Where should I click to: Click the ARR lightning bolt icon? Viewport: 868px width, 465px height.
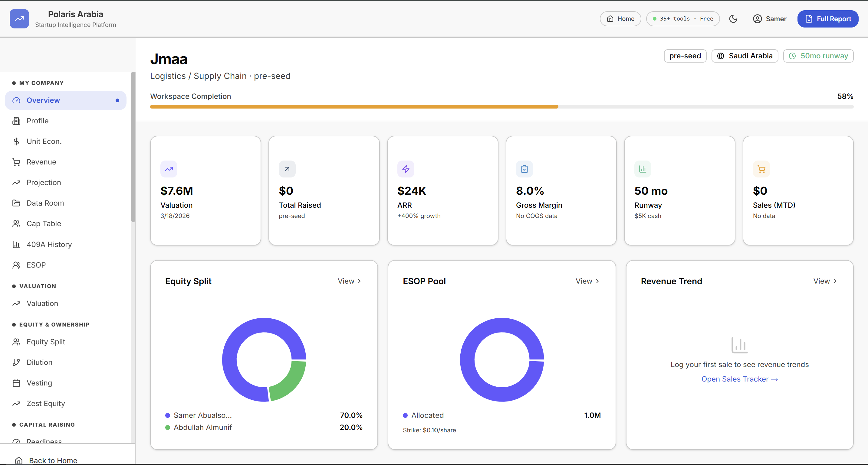point(406,169)
